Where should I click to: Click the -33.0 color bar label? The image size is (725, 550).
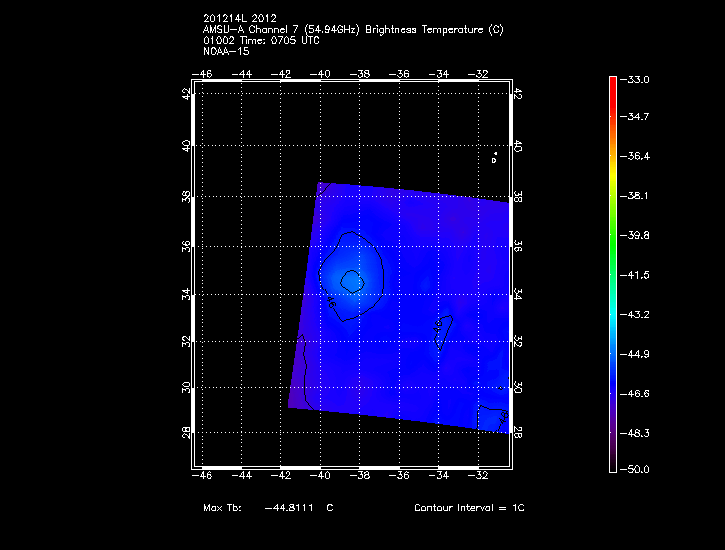(x=637, y=79)
